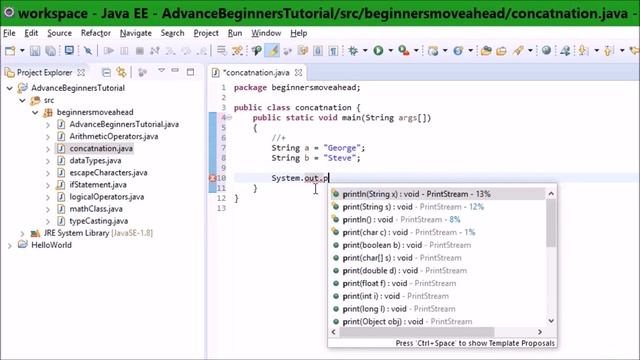Open the Search menu
Viewport: 640px width, 360px height.
[172, 33]
